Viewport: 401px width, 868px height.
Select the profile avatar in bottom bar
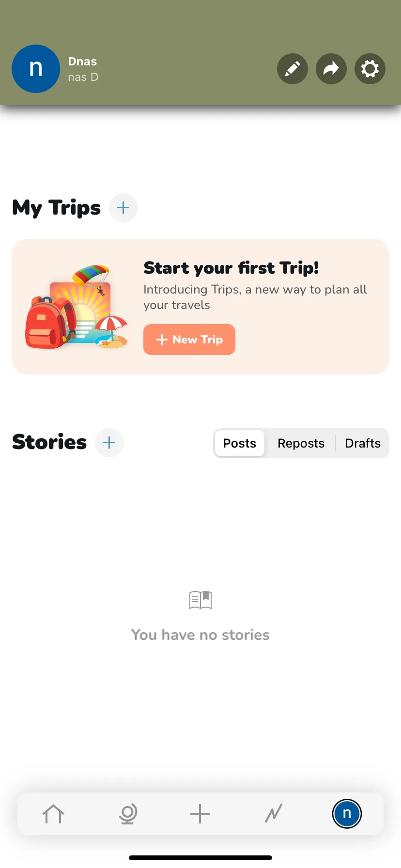[347, 814]
